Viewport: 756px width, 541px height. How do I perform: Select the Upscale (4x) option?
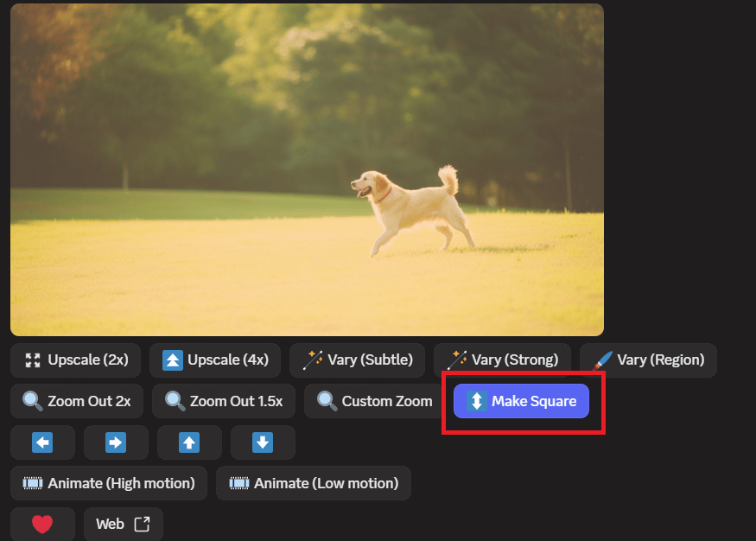pos(215,360)
